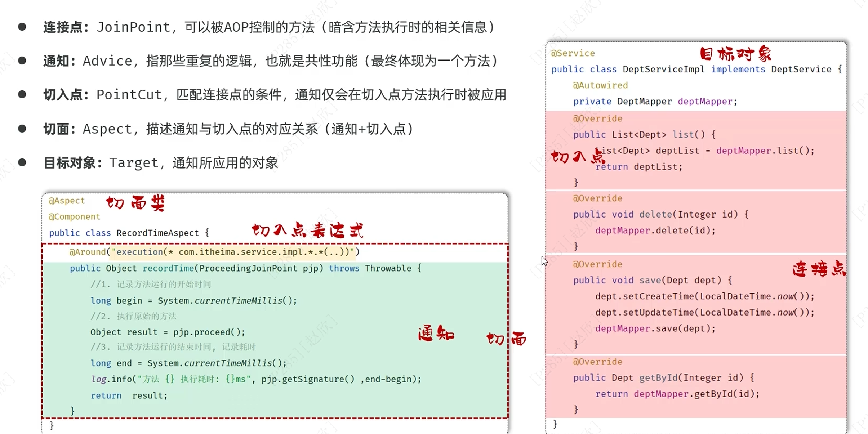Click the @Autowired annotation
868x434 pixels.
[x=600, y=85]
